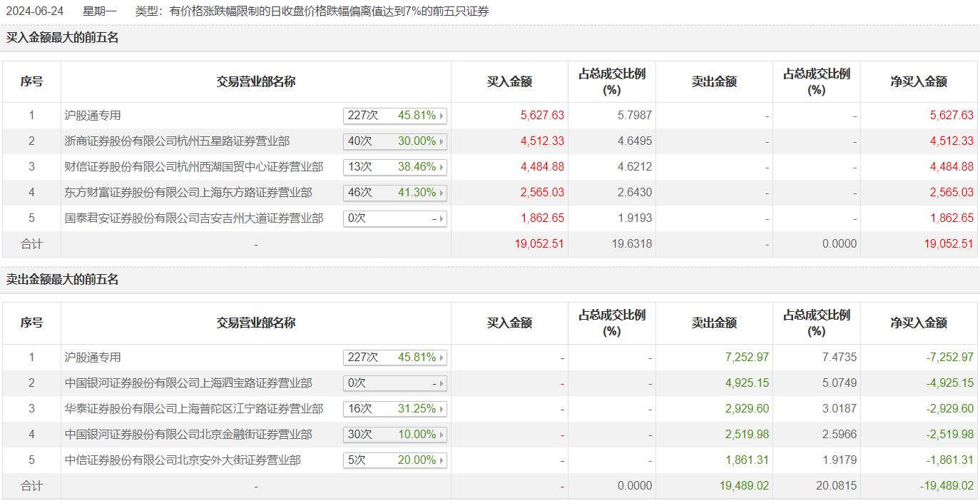This screenshot has width=980, height=501.
Task: Click net value -4,925.15
Action: pos(949,383)
